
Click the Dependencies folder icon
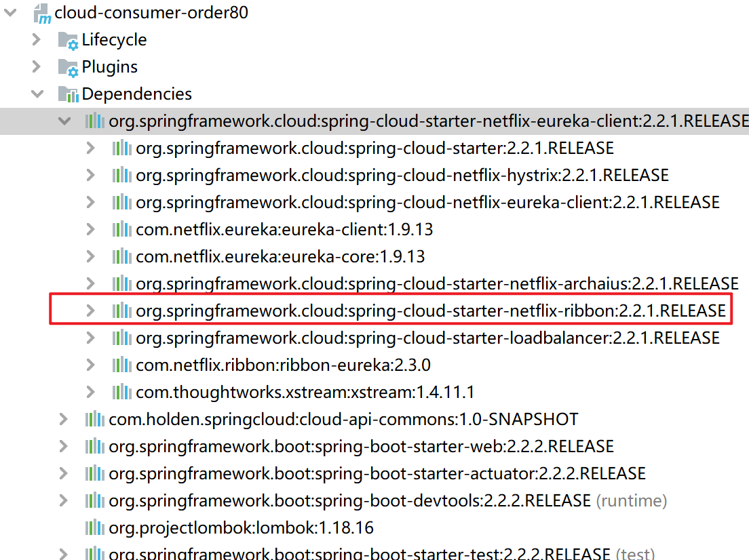(68, 94)
